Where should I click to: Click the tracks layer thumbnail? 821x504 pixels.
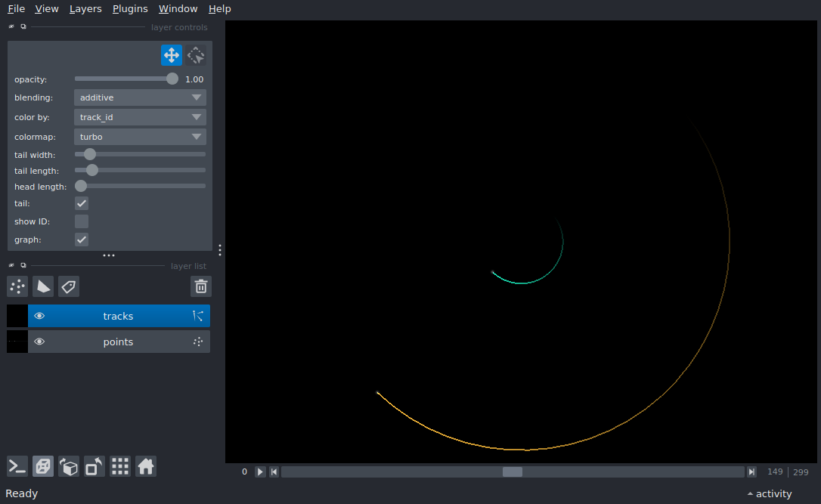pos(17,316)
